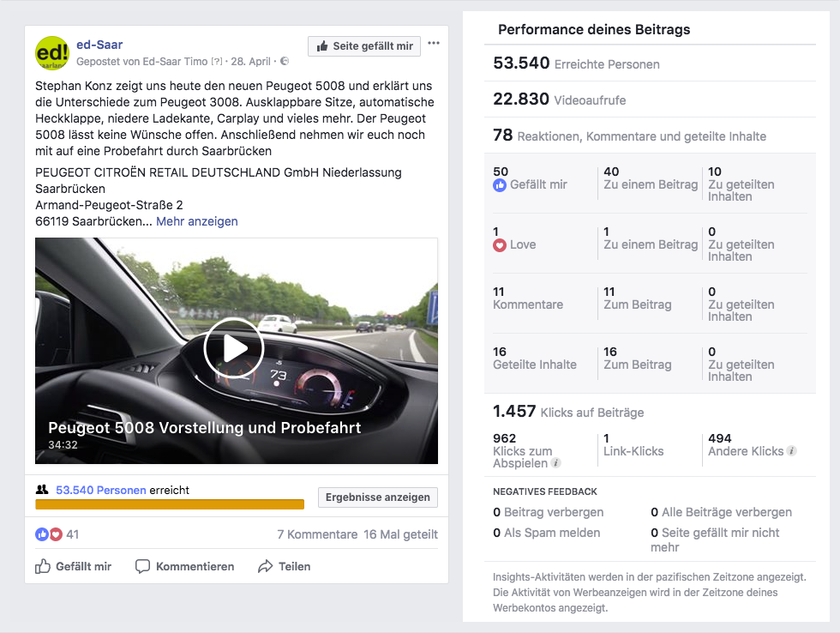Click the info icon next to 'Klicks zum Abspielen'

(x=556, y=462)
